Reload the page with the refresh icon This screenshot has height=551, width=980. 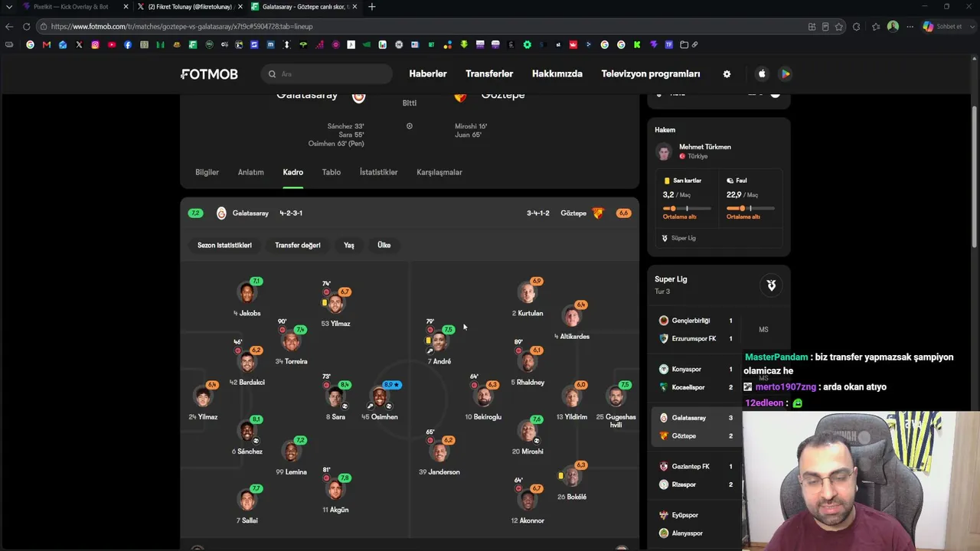coord(26,27)
